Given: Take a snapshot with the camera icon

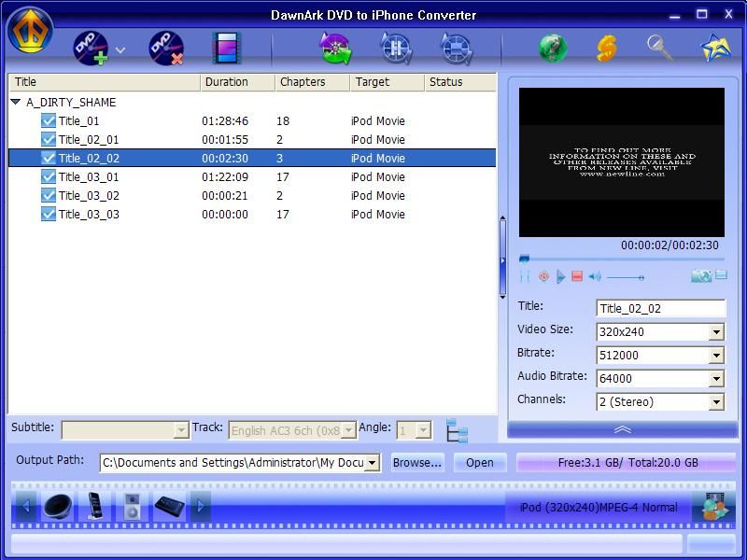Looking at the screenshot, I should [701, 275].
